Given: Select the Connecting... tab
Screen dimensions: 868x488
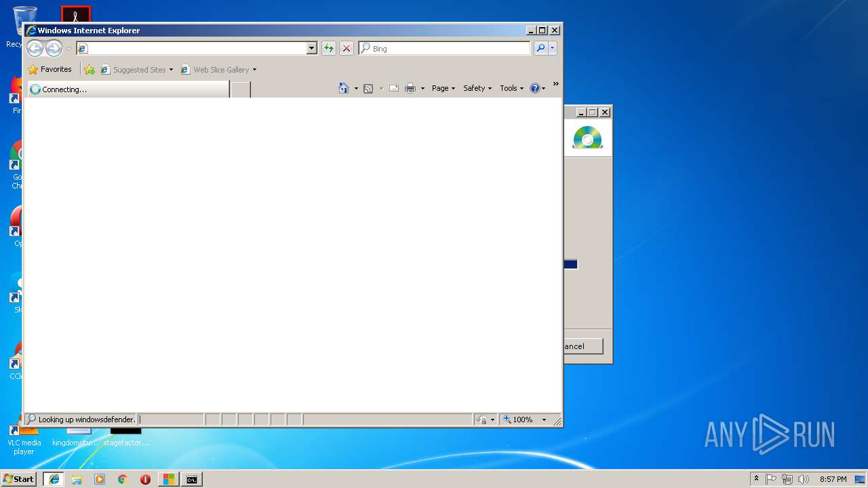Looking at the screenshot, I should click(x=127, y=89).
